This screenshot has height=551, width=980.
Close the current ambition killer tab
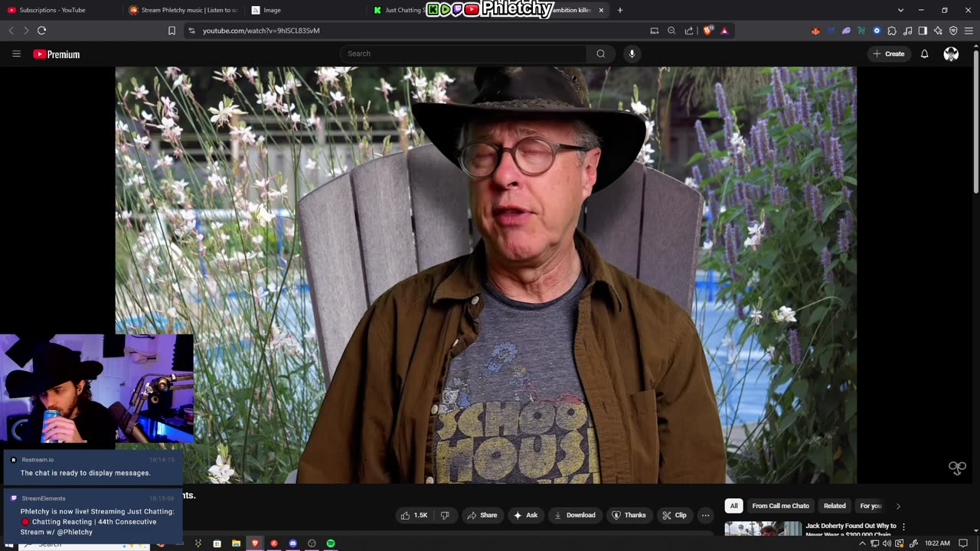coord(601,10)
